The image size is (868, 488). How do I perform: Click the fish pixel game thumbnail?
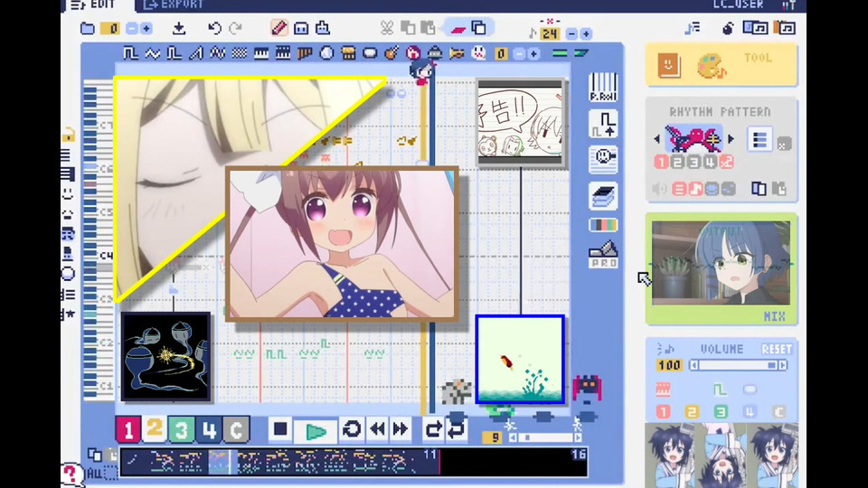point(520,360)
